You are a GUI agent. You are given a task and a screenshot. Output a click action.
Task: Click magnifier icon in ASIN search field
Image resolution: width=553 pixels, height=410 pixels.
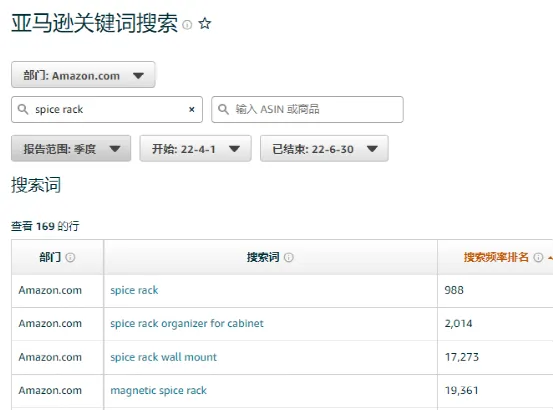click(x=223, y=109)
